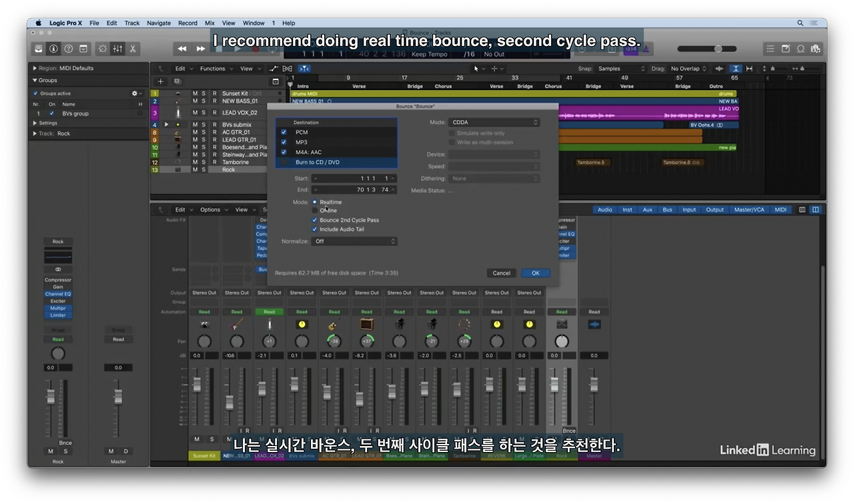The width and height of the screenshot is (854, 504).
Task: Open Normalize dropdown in Bounce dialog
Action: [x=354, y=241]
